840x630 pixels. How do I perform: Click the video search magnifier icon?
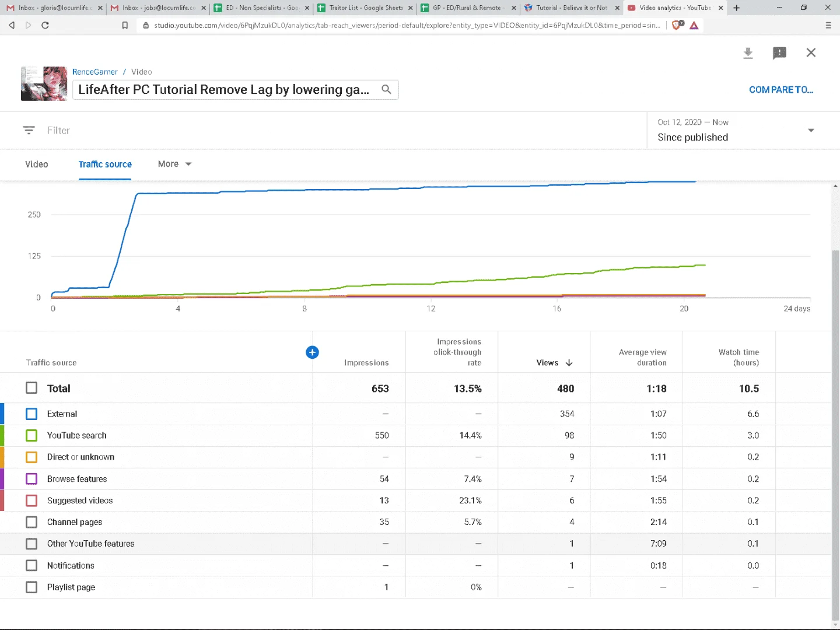tap(386, 89)
